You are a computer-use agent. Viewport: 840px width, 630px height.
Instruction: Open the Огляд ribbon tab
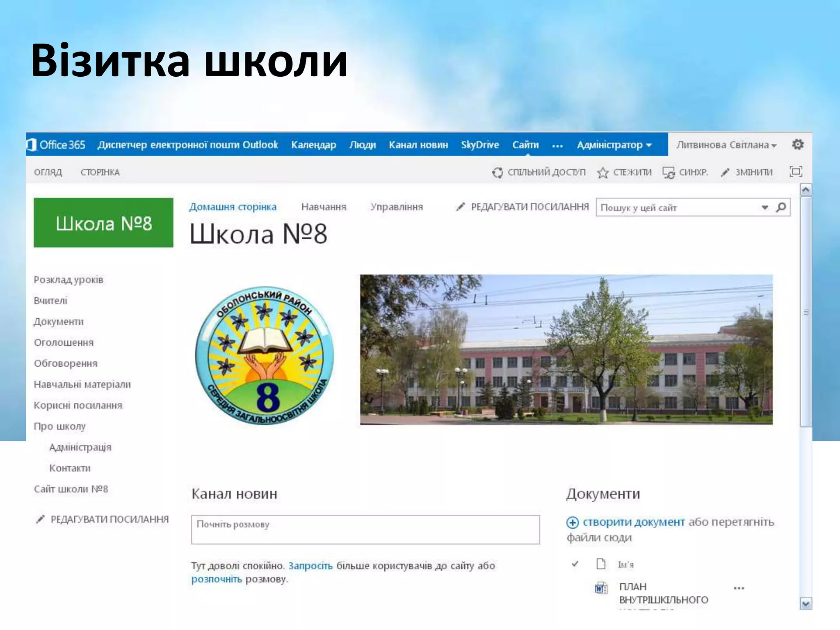click(x=48, y=172)
